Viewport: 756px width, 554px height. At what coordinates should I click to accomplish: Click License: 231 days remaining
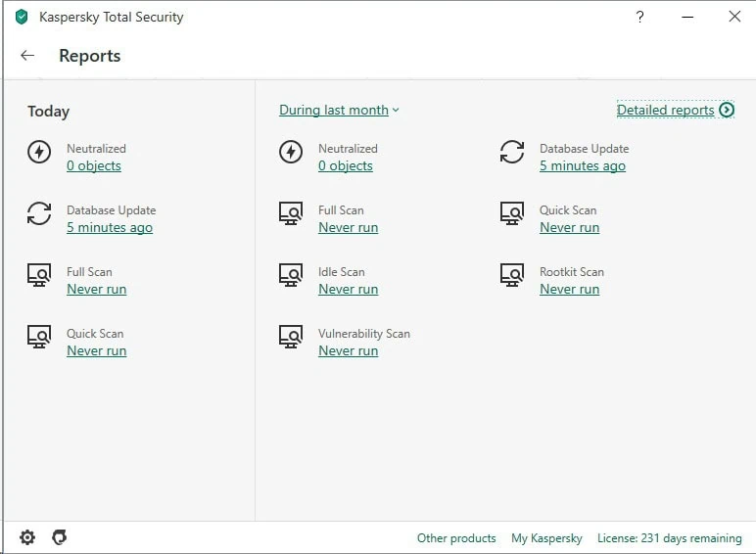coord(669,538)
